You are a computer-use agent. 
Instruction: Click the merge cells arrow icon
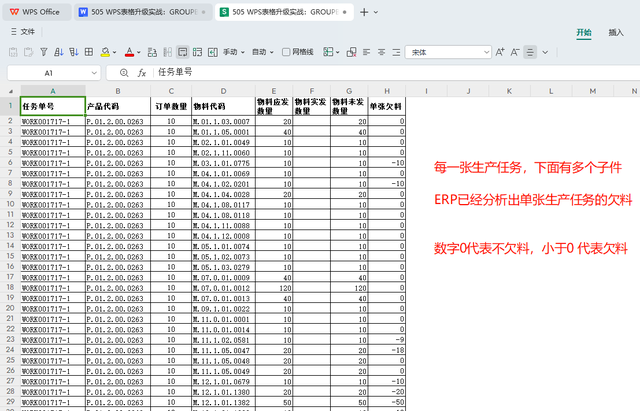click(213, 52)
